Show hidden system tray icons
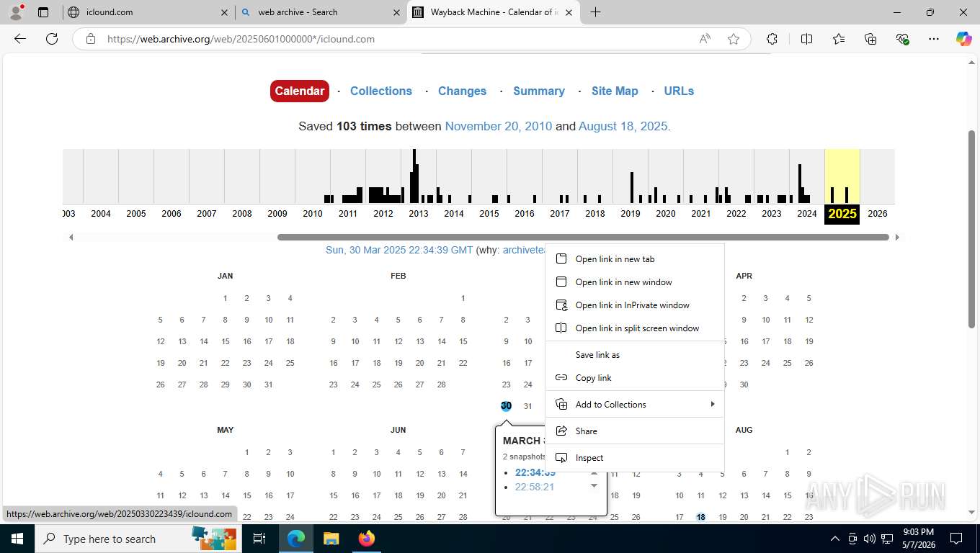 (x=835, y=539)
